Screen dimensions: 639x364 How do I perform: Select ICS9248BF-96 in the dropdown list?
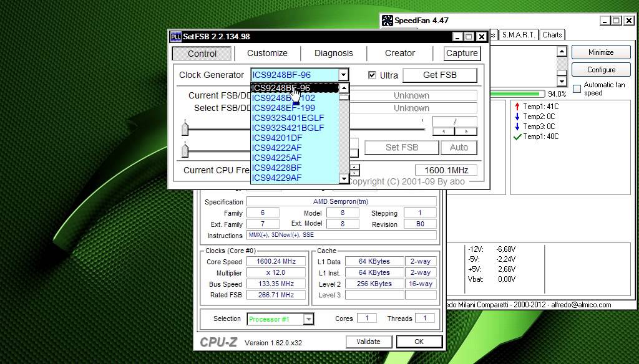pos(295,88)
